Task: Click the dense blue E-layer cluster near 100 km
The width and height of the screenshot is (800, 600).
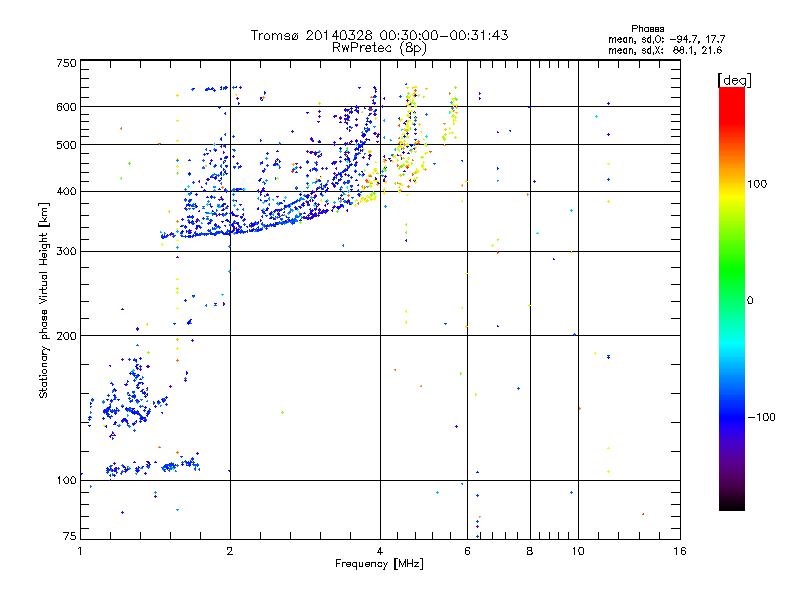Action: pyautogui.click(x=152, y=466)
